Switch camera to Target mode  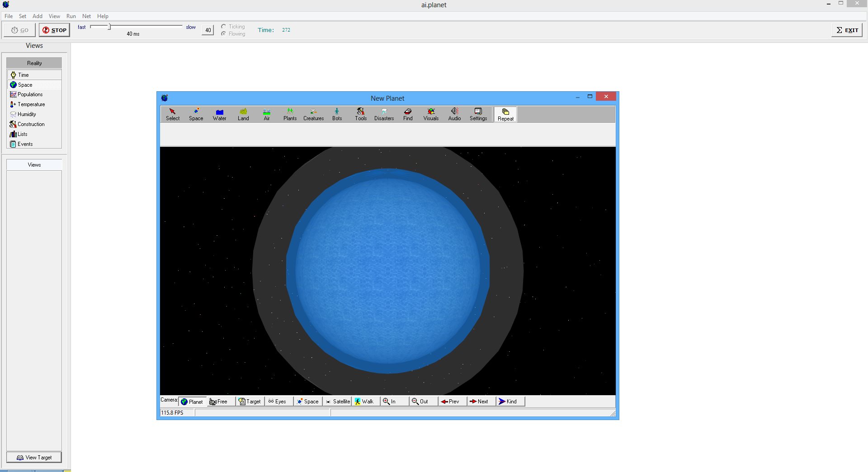coord(250,402)
